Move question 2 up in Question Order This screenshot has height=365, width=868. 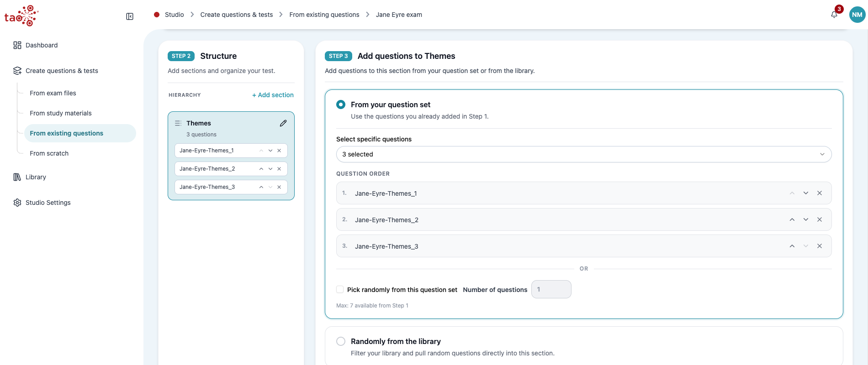(792, 219)
